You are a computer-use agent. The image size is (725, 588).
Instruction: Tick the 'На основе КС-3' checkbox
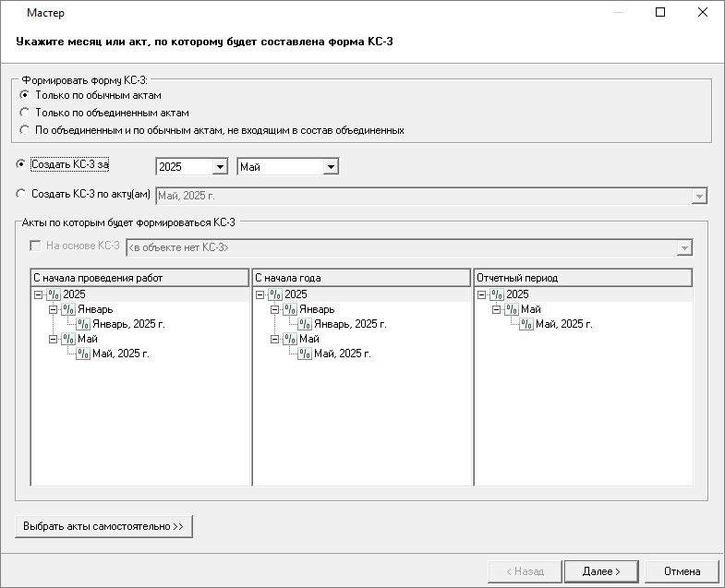(35, 246)
